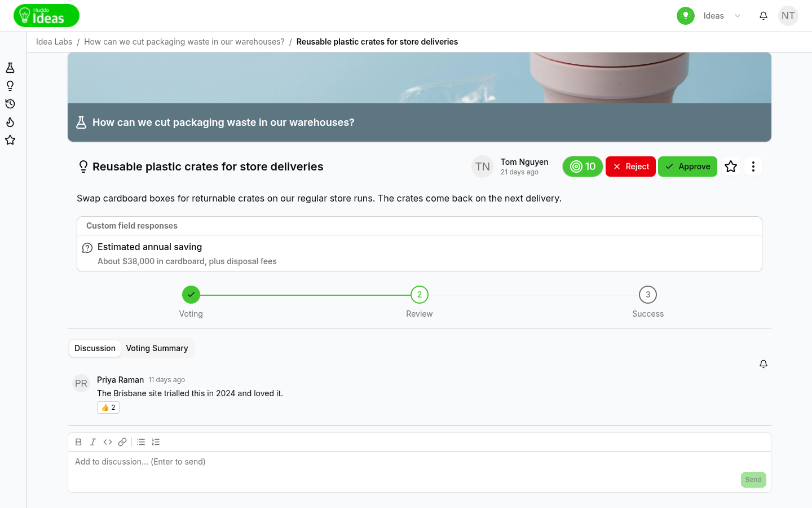This screenshot has width=812, height=508.
Task: Favourite this idea with the star button
Action: tap(731, 167)
